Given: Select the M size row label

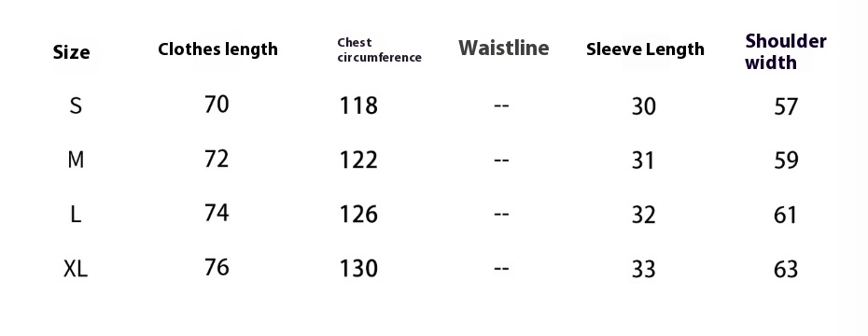Looking at the screenshot, I should (x=76, y=160).
